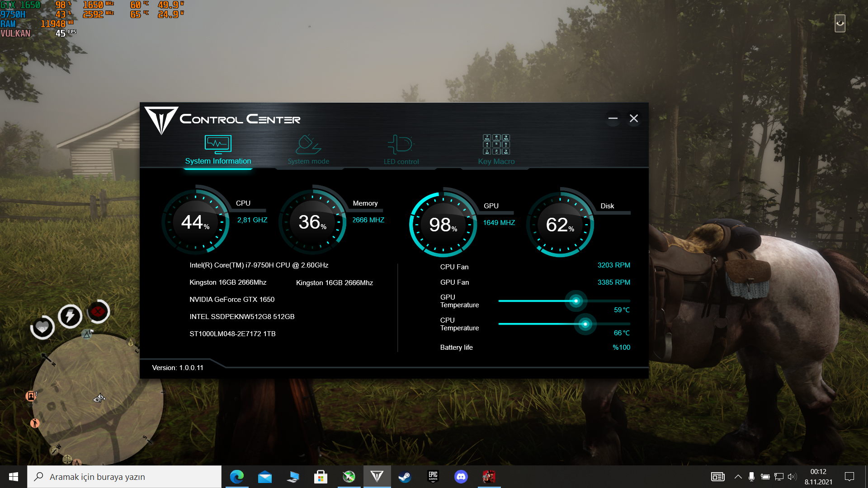Image resolution: width=868 pixels, height=488 pixels.
Task: Switch to the Red Dead Redemption taskbar icon
Action: click(x=489, y=477)
